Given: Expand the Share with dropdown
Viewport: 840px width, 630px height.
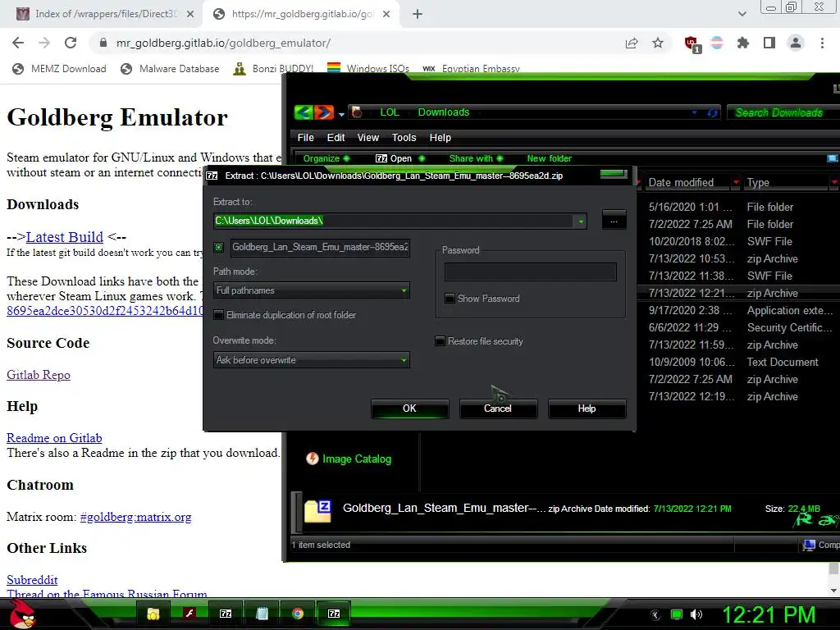Looking at the screenshot, I should click(476, 158).
